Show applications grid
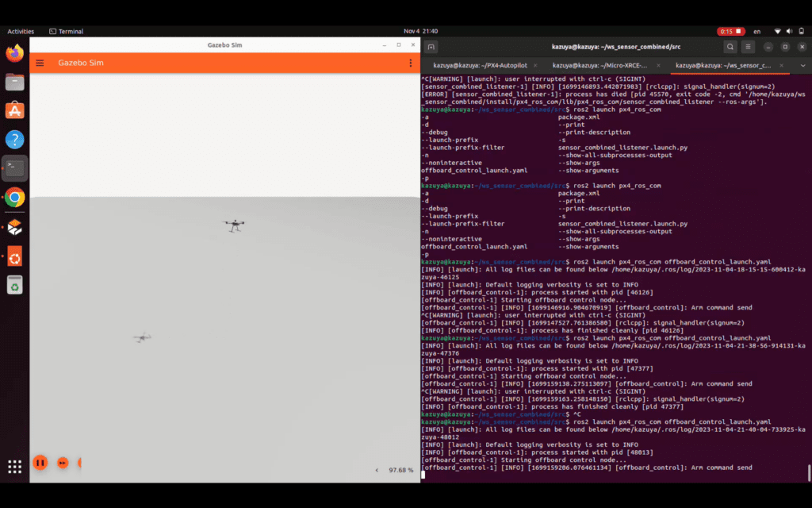 [14, 467]
